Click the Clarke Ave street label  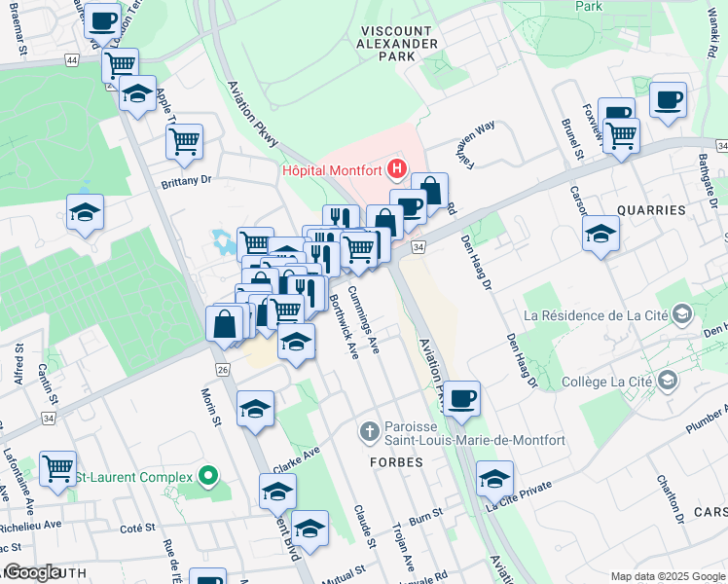(297, 459)
